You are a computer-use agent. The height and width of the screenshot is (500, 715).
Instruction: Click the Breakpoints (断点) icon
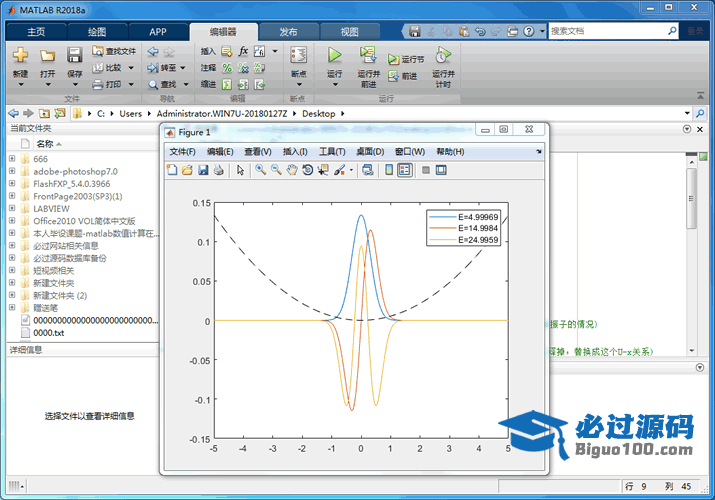point(299,55)
